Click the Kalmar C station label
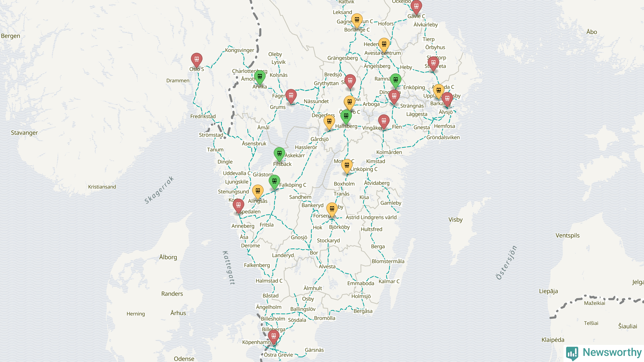 (x=389, y=282)
